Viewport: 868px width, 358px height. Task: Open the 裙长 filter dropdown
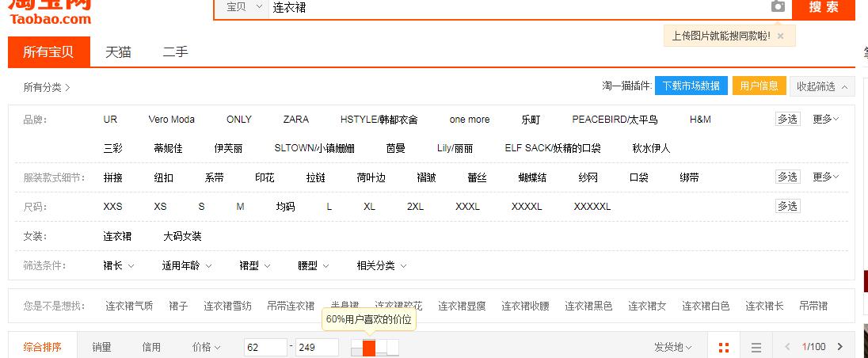coord(119,265)
